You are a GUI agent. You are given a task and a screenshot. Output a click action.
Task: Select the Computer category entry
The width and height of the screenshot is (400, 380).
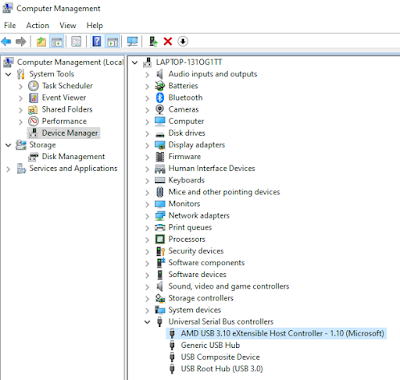pyautogui.click(x=186, y=121)
